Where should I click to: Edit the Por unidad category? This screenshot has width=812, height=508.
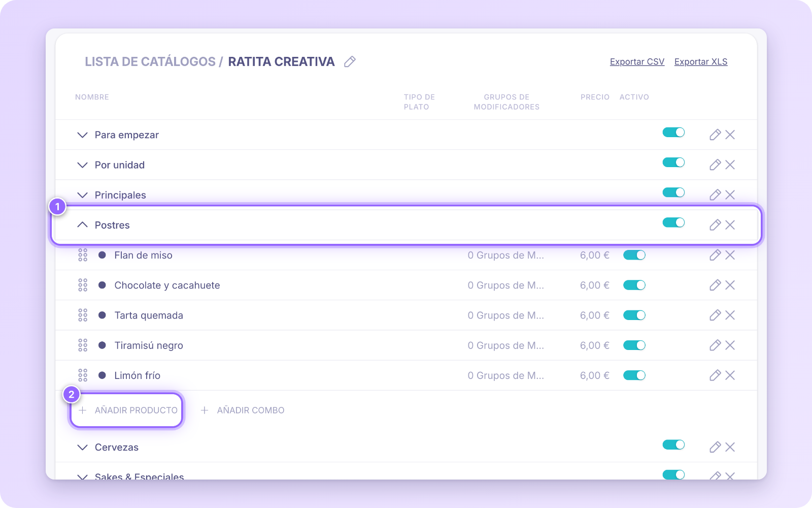click(x=715, y=165)
